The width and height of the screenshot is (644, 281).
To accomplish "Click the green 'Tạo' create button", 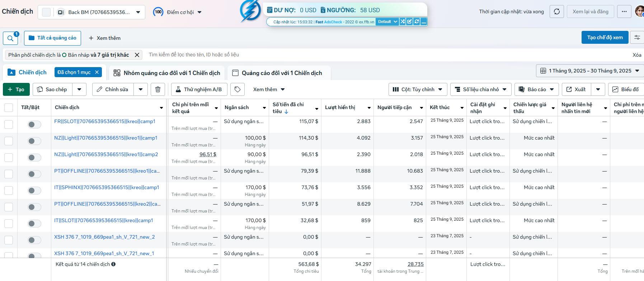I will (x=16, y=89).
